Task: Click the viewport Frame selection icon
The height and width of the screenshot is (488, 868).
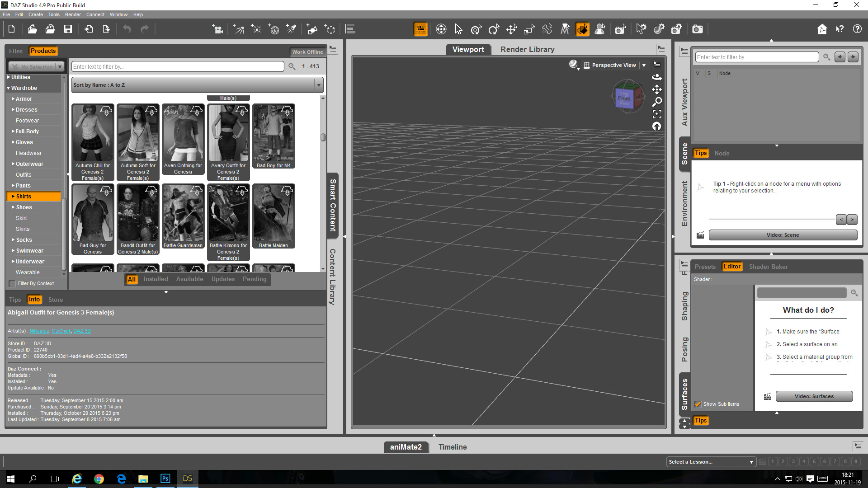Action: [657, 114]
